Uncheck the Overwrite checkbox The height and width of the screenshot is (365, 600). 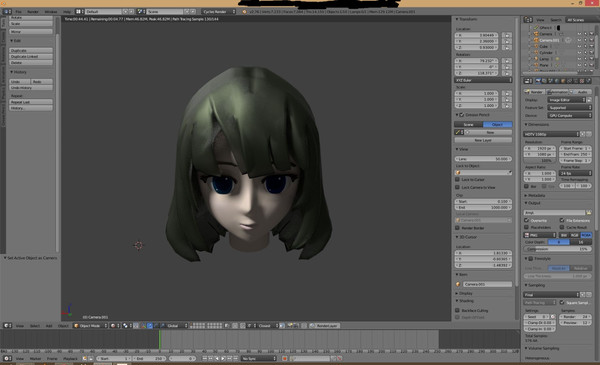[x=527, y=220]
